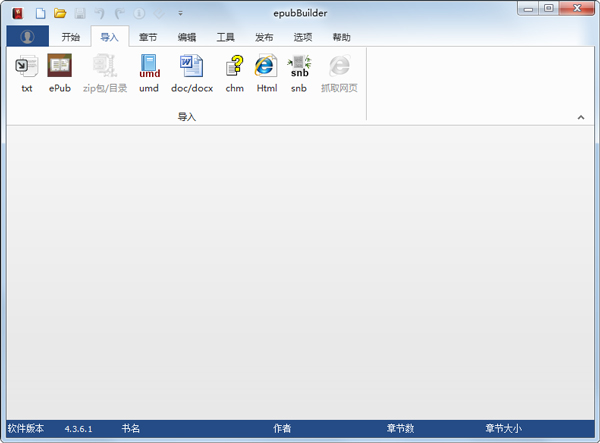The image size is (600, 443).
Task: Click the info circle icon
Action: (x=139, y=13)
